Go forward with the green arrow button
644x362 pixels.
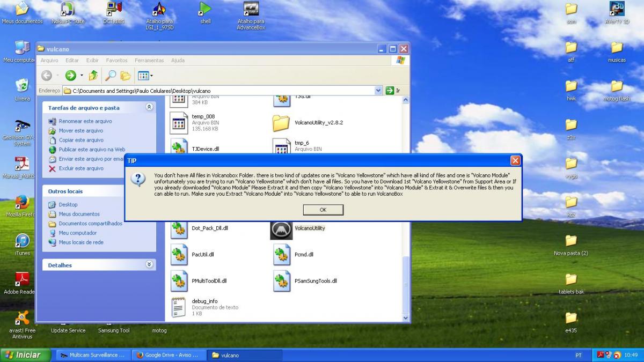tap(70, 76)
